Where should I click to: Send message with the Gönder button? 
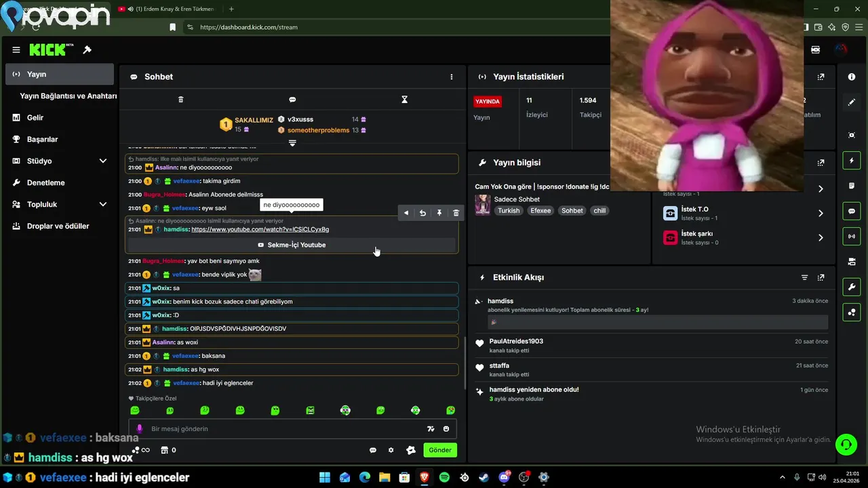point(440,450)
